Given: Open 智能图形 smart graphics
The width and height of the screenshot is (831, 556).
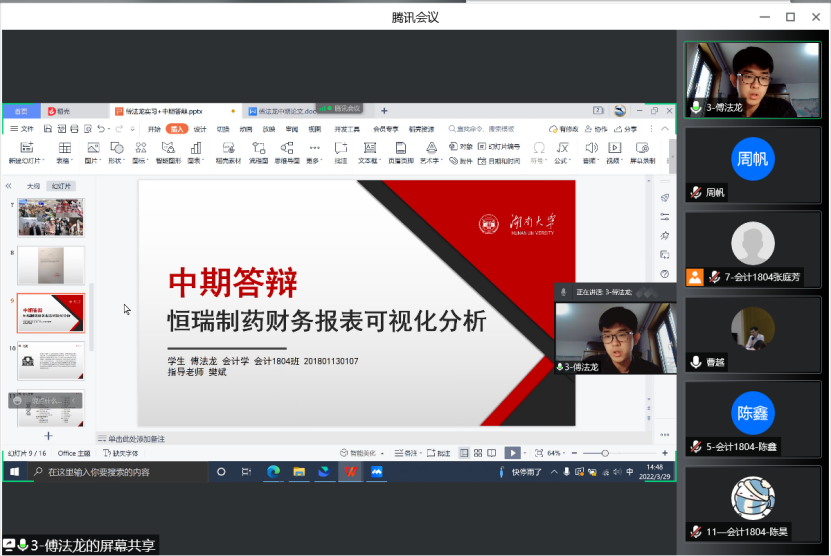Looking at the screenshot, I should [x=168, y=148].
